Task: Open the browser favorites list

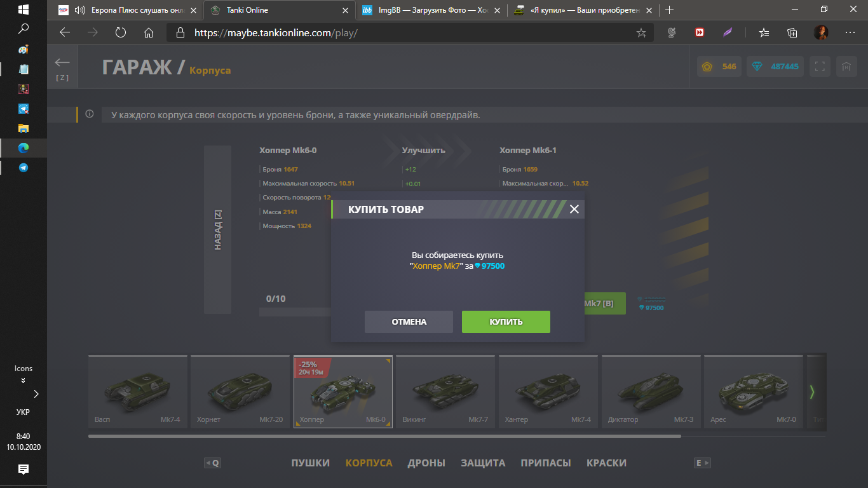Action: click(764, 32)
